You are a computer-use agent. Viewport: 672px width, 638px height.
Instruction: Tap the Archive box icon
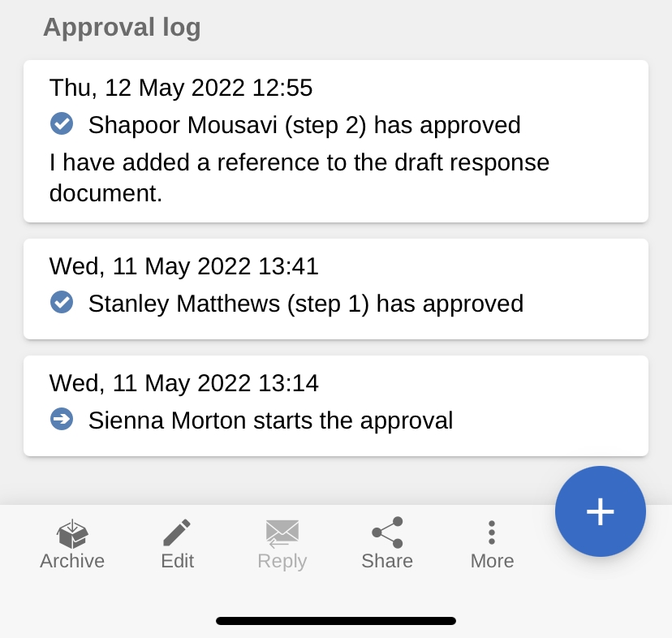click(72, 533)
